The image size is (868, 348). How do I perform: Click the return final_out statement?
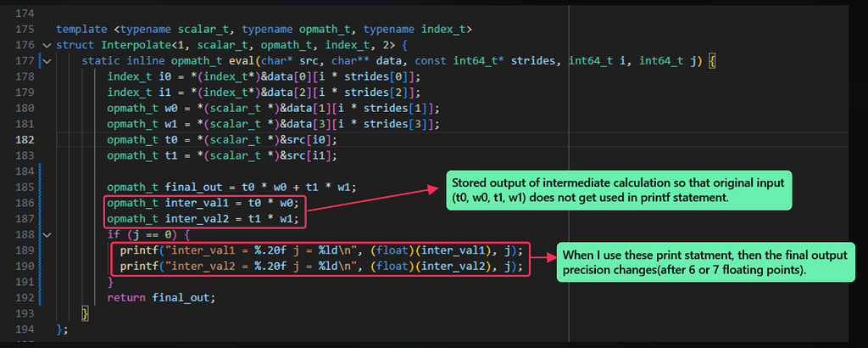click(161, 297)
